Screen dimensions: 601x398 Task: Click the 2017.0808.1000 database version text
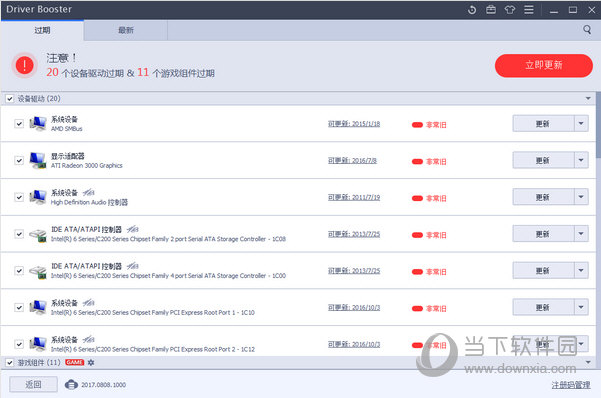point(103,385)
